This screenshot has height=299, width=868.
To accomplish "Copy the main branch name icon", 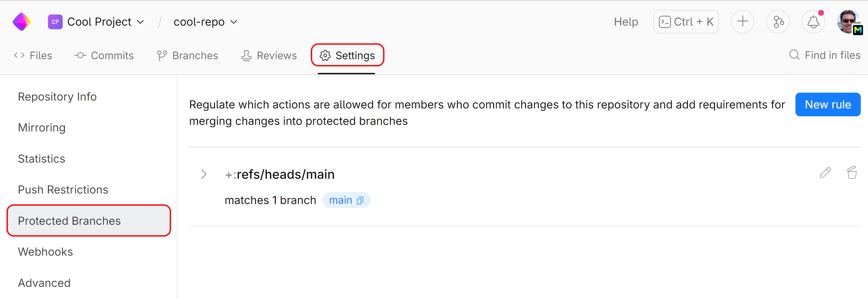I will pyautogui.click(x=360, y=200).
